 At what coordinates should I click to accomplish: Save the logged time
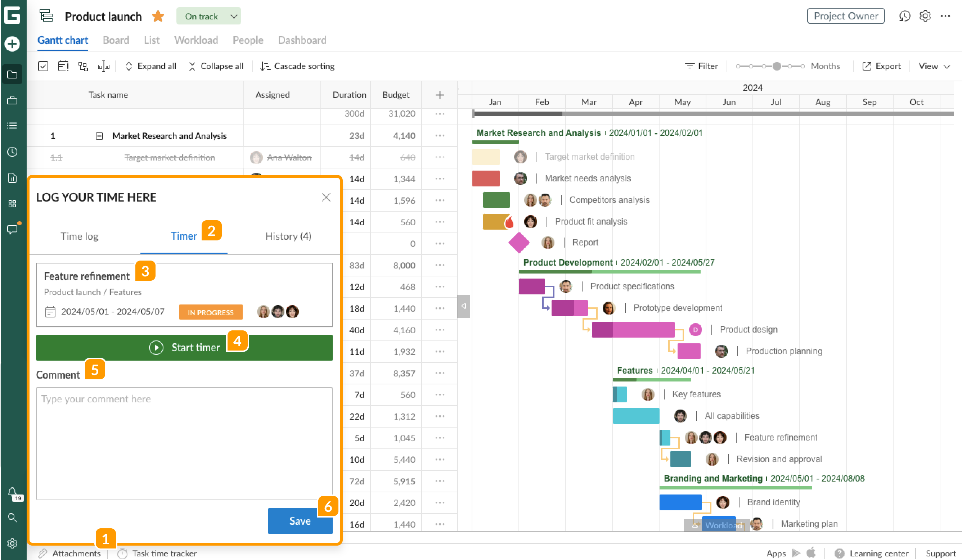[300, 521]
